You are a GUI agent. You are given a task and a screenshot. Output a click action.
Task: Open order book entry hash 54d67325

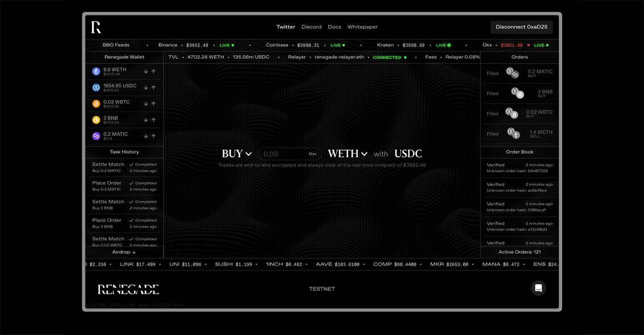(520, 168)
